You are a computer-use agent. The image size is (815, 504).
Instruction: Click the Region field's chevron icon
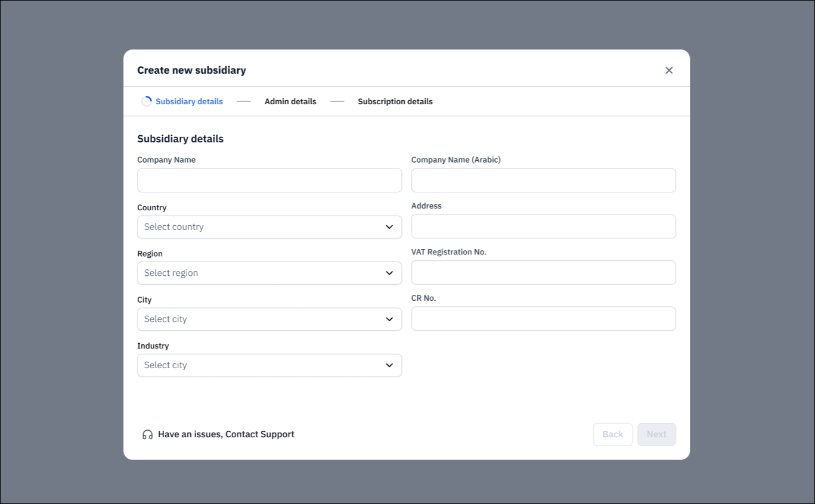point(389,273)
